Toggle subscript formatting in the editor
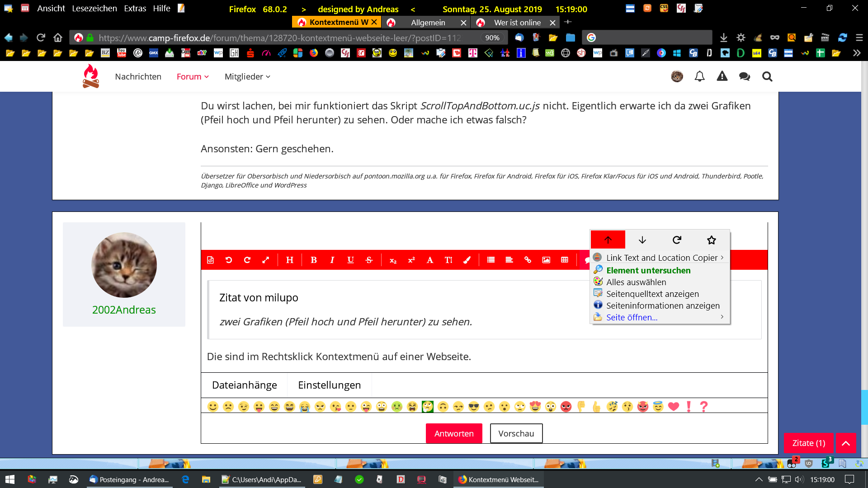The height and width of the screenshot is (488, 868). click(393, 260)
